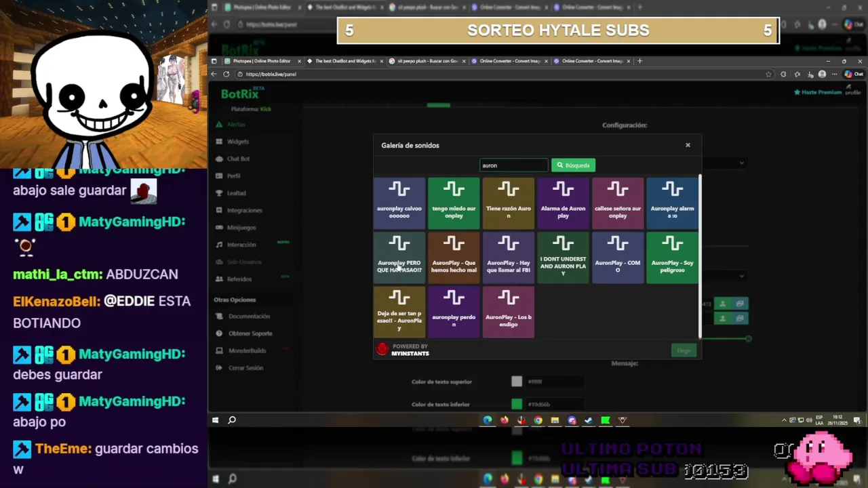Open the browser Chat assistant button
868x488 pixels.
tap(854, 74)
